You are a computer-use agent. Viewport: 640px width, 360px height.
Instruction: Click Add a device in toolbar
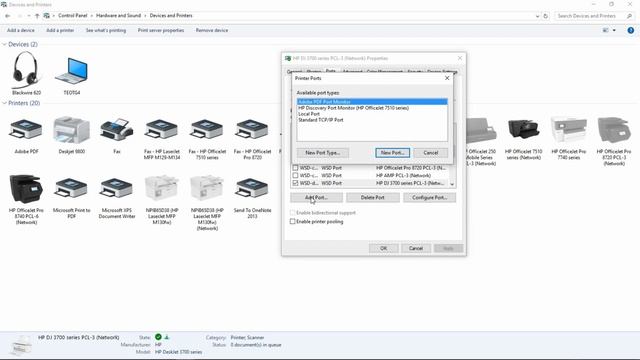21,30
